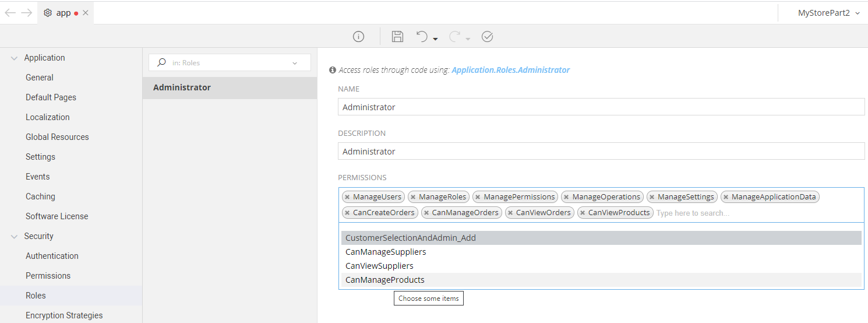
Task: Remove the ManageUsers permission tag
Action: coord(347,197)
